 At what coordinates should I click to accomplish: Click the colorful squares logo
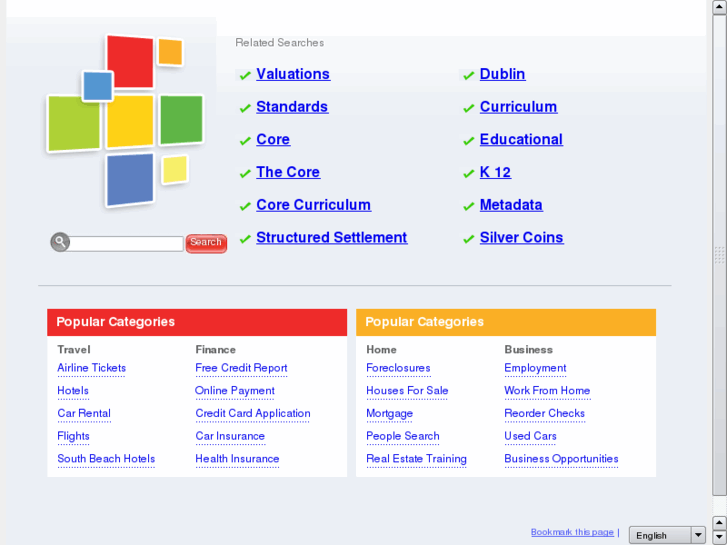[x=125, y=121]
